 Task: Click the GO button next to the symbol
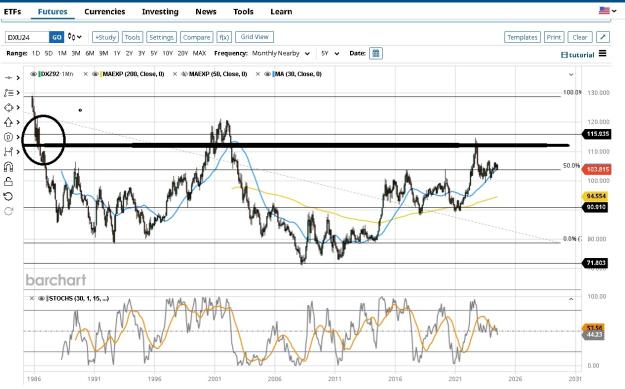pos(56,37)
